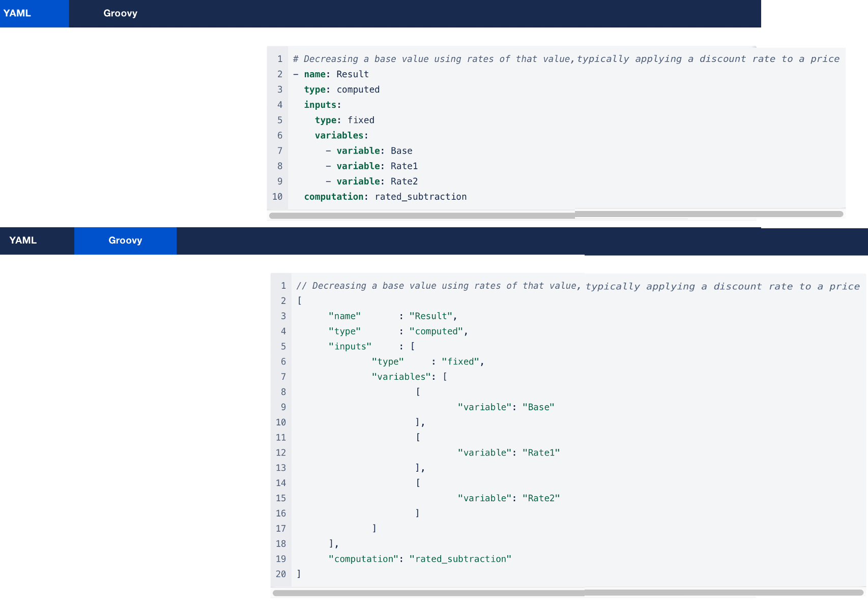The width and height of the screenshot is (868, 606).
Task: Click the 'computation' key in YAML code
Action: (334, 197)
